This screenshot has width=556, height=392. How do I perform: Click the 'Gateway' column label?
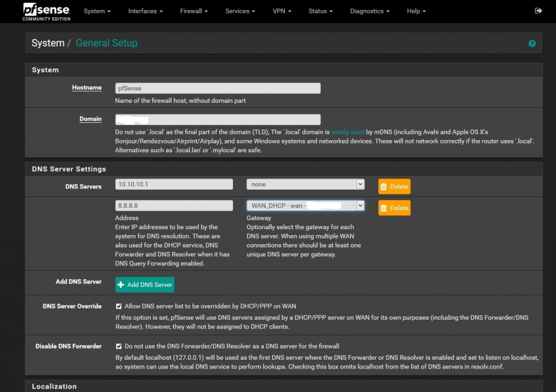point(259,218)
